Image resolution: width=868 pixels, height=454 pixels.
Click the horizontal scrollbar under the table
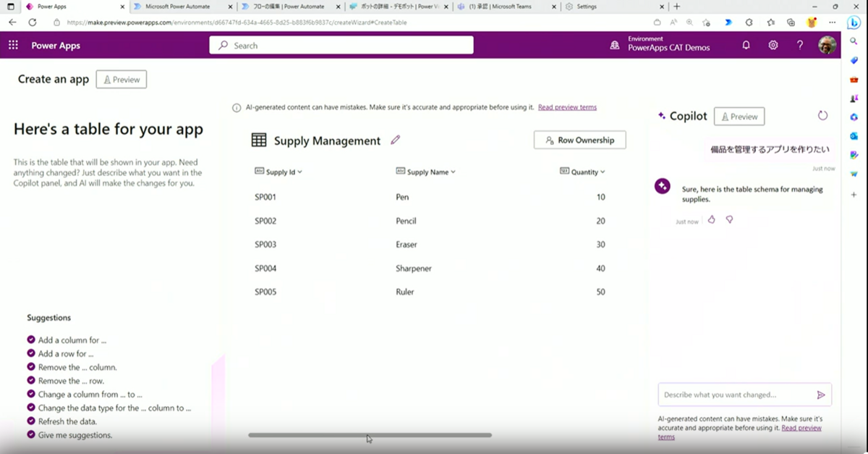coord(370,435)
